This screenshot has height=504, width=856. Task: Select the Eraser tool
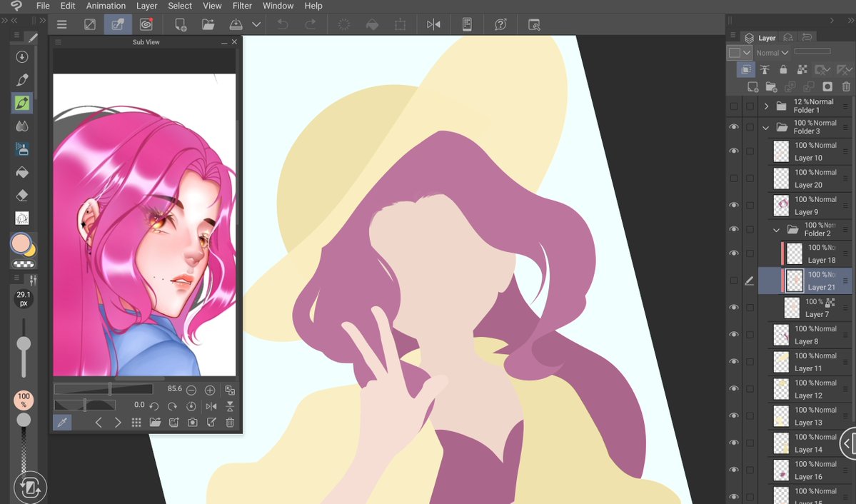[22, 195]
